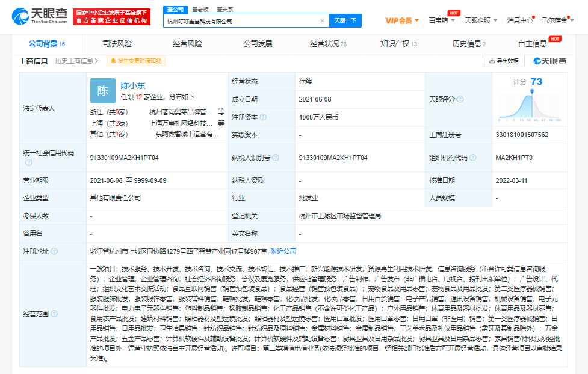Open the 马尔萨金 account dropdown
The width and height of the screenshot is (588, 374).
[x=558, y=20]
